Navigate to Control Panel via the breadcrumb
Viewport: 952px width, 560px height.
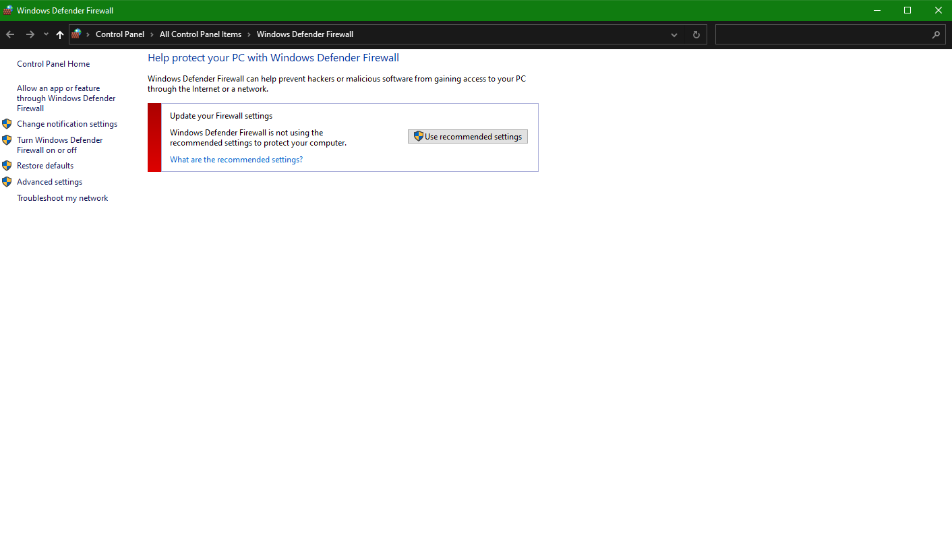pyautogui.click(x=120, y=34)
